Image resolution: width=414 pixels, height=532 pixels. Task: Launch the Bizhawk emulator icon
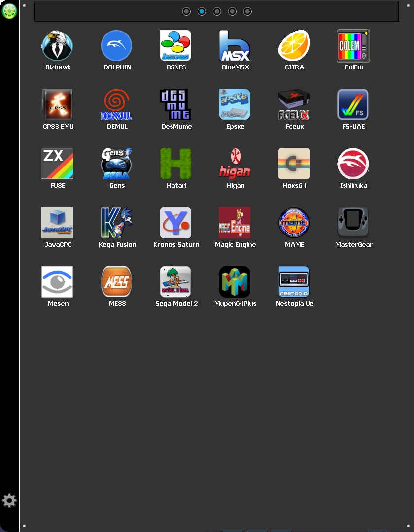pyautogui.click(x=58, y=46)
